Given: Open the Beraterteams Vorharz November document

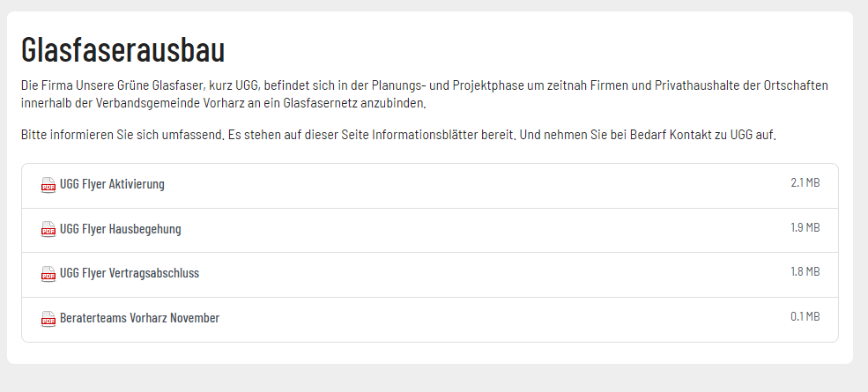Looking at the screenshot, I should pos(139,319).
